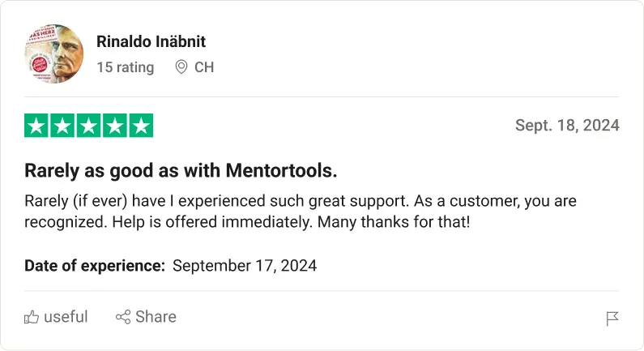Click the location pin icon
Screen dimensions: 644x351
click(181, 67)
